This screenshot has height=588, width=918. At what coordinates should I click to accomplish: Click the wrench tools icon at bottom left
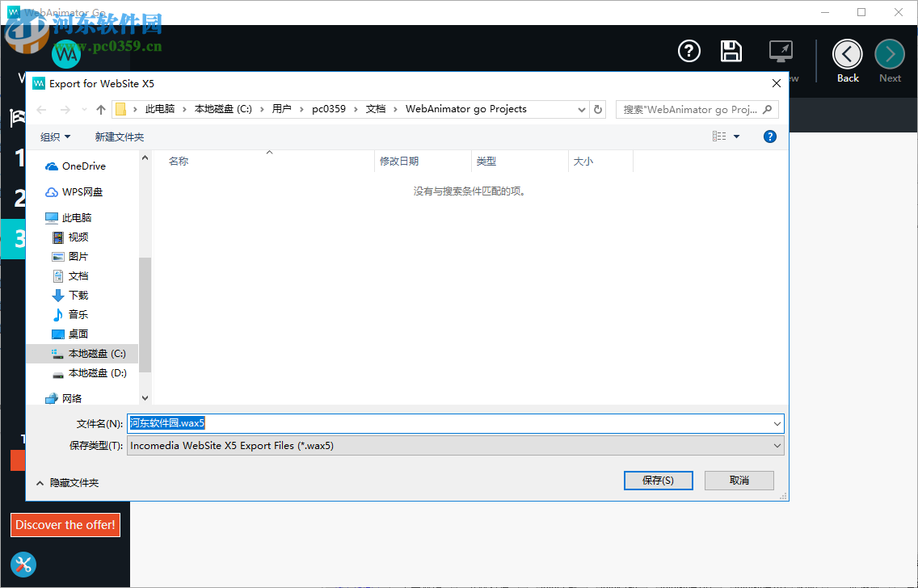[23, 565]
